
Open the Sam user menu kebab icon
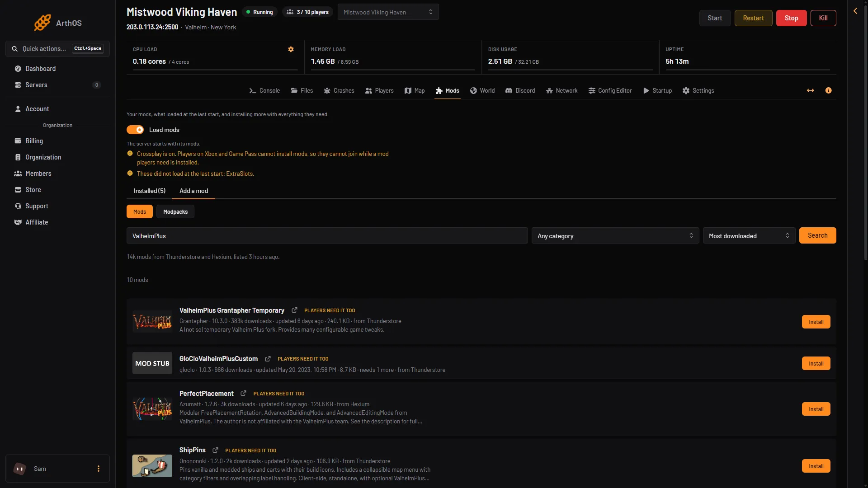pos(99,469)
